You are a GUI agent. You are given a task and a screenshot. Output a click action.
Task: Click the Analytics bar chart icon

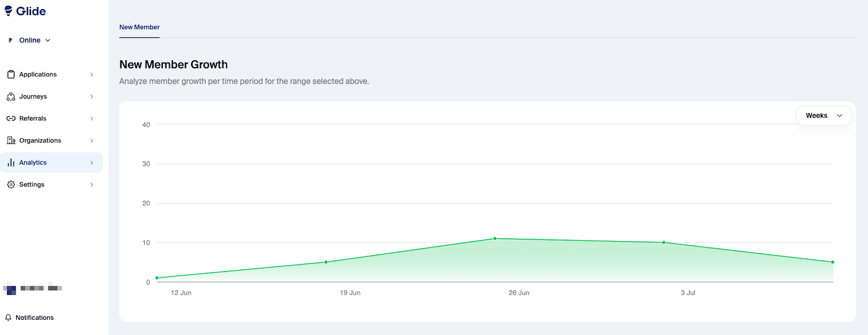point(11,163)
